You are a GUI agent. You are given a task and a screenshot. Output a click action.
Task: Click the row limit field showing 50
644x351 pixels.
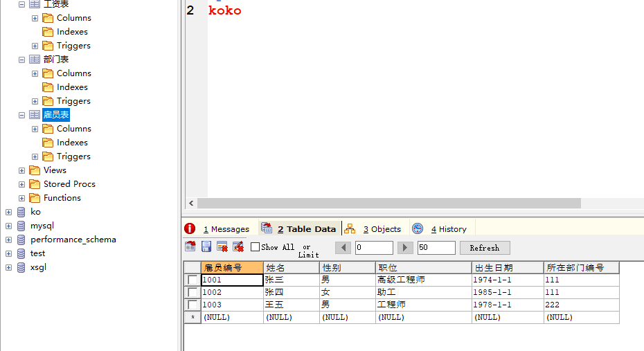(436, 248)
